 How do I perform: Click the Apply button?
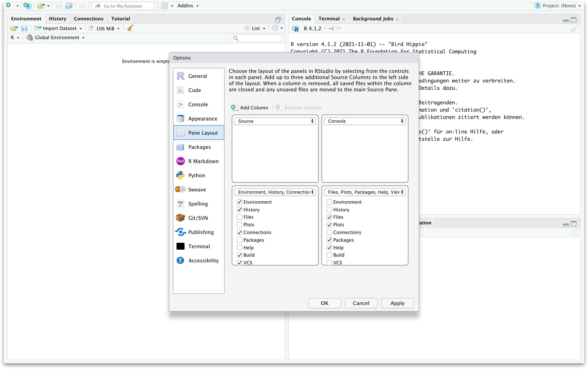click(x=397, y=303)
